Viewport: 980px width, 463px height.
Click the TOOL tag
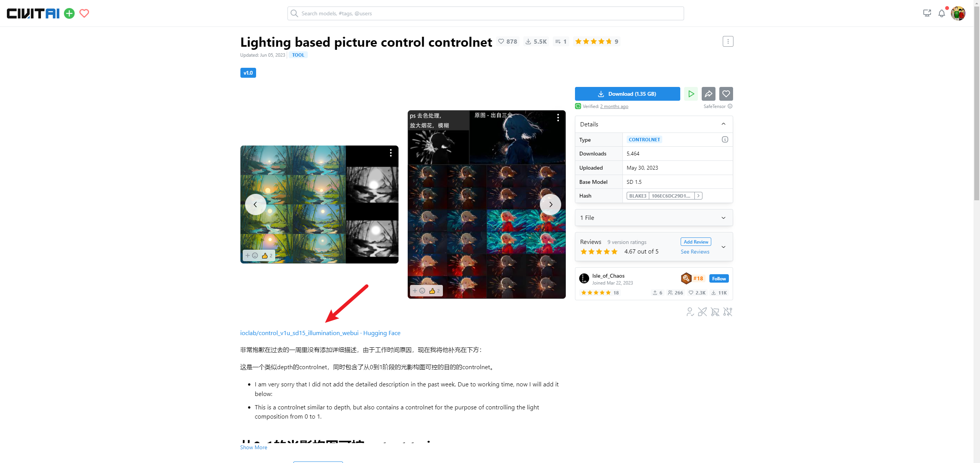(x=298, y=55)
